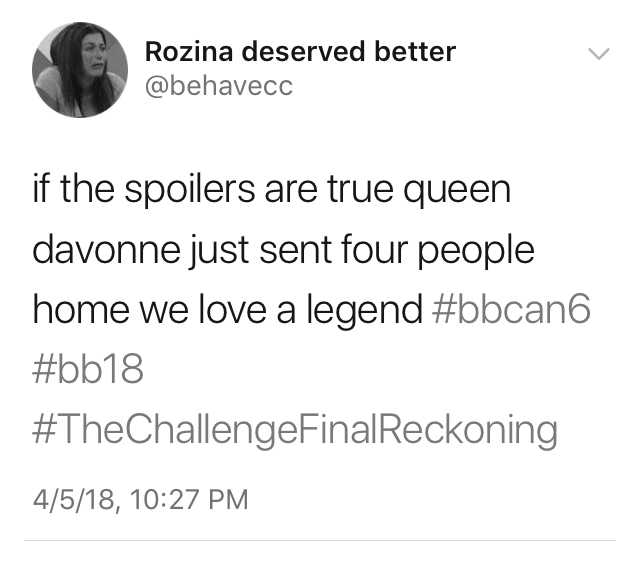The height and width of the screenshot is (563, 640).
Task: Visit the @behavecc handle profile
Action: [219, 86]
